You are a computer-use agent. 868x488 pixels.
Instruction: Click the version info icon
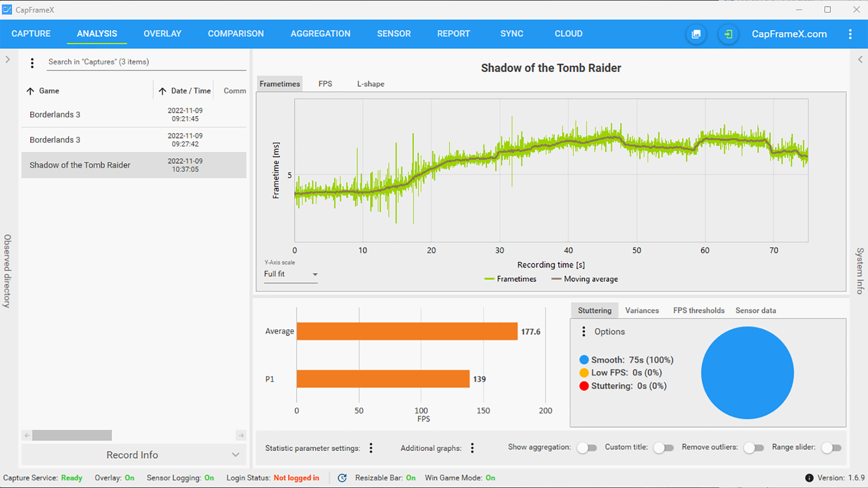[809, 478]
